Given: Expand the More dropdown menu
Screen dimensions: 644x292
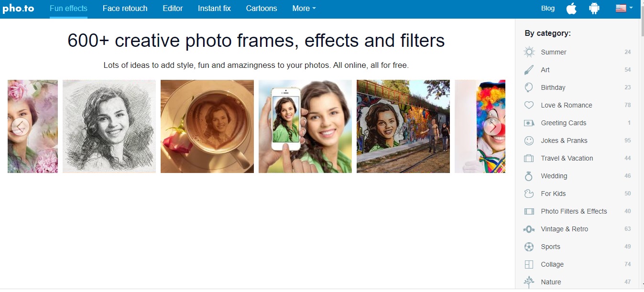Looking at the screenshot, I should [x=304, y=8].
